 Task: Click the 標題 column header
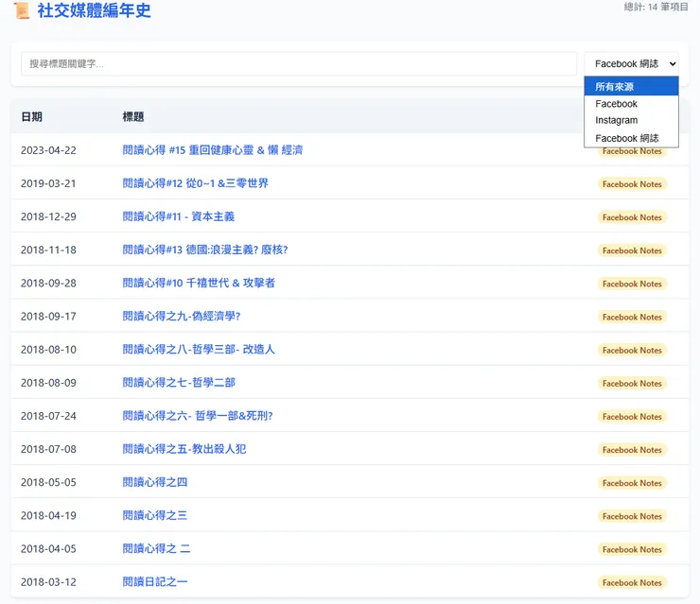[x=133, y=117]
